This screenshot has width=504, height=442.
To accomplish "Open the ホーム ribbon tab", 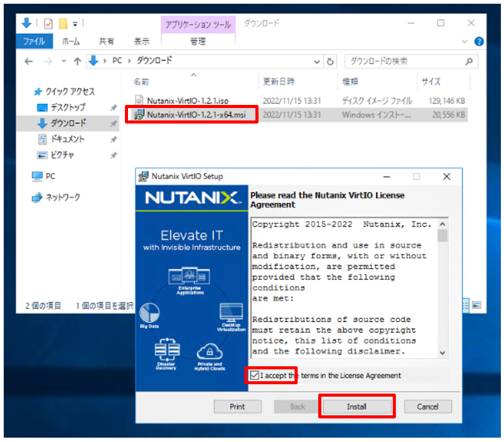I will (x=71, y=42).
